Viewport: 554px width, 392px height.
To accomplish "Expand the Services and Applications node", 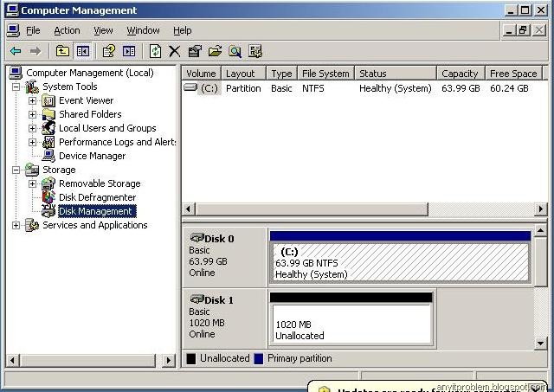I will (16, 225).
